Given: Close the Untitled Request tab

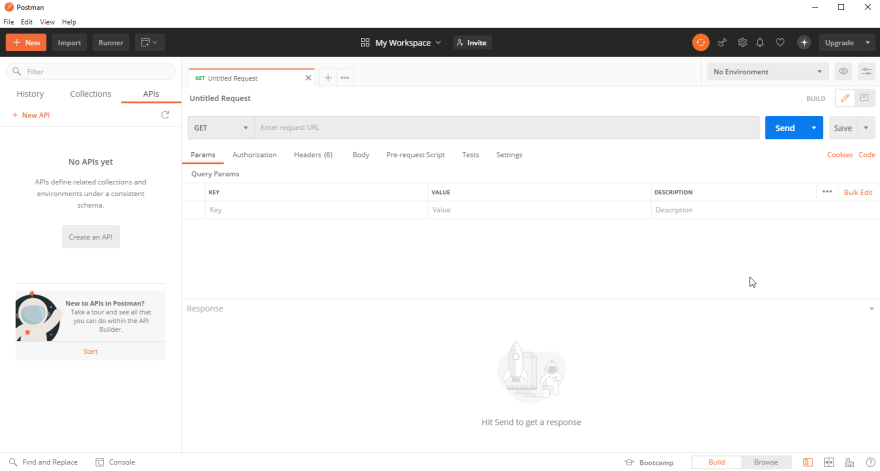Looking at the screenshot, I should (x=308, y=78).
